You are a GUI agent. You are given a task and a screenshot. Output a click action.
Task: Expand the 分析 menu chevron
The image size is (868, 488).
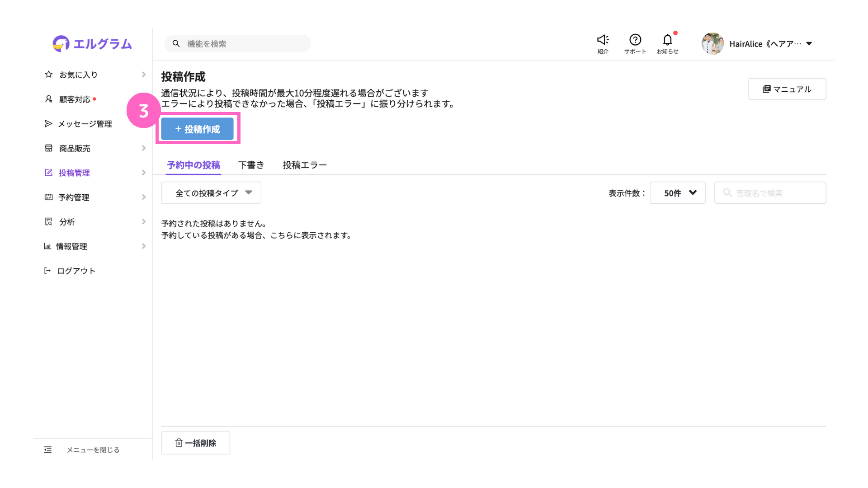[x=144, y=221]
